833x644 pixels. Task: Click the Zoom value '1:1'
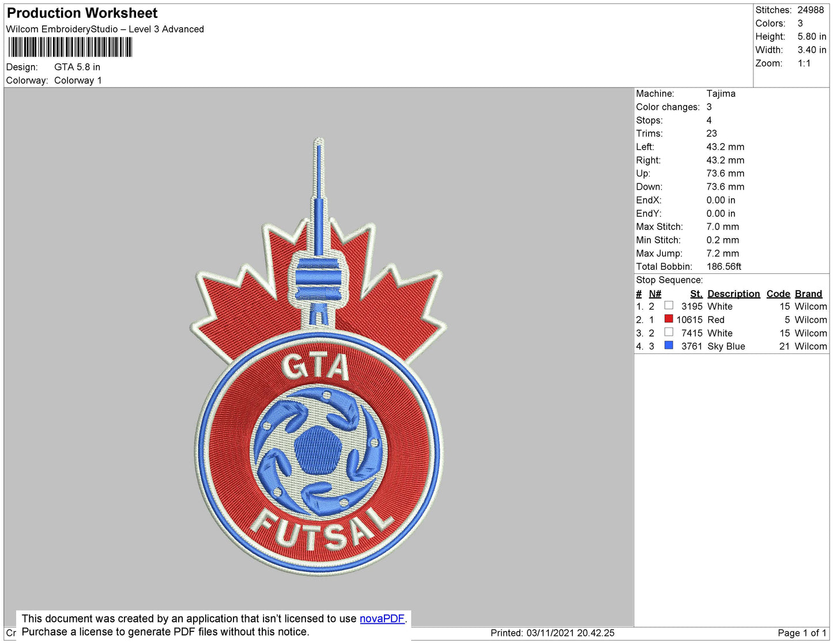[x=804, y=63]
